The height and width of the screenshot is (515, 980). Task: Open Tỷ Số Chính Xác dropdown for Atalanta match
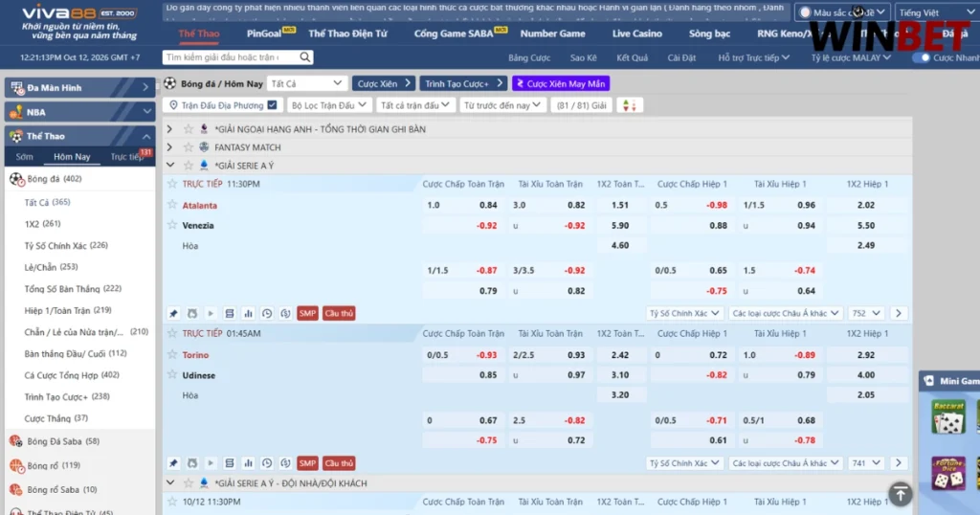(683, 313)
